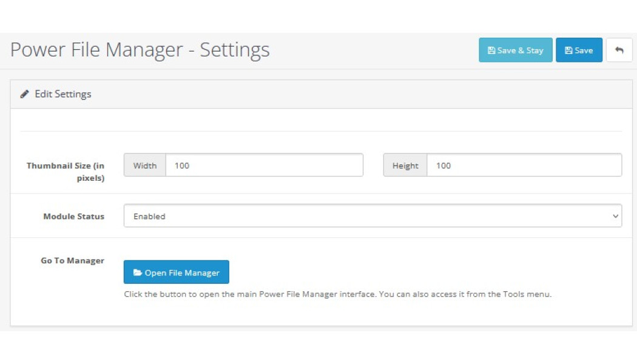Click the Height addon label

coord(405,165)
